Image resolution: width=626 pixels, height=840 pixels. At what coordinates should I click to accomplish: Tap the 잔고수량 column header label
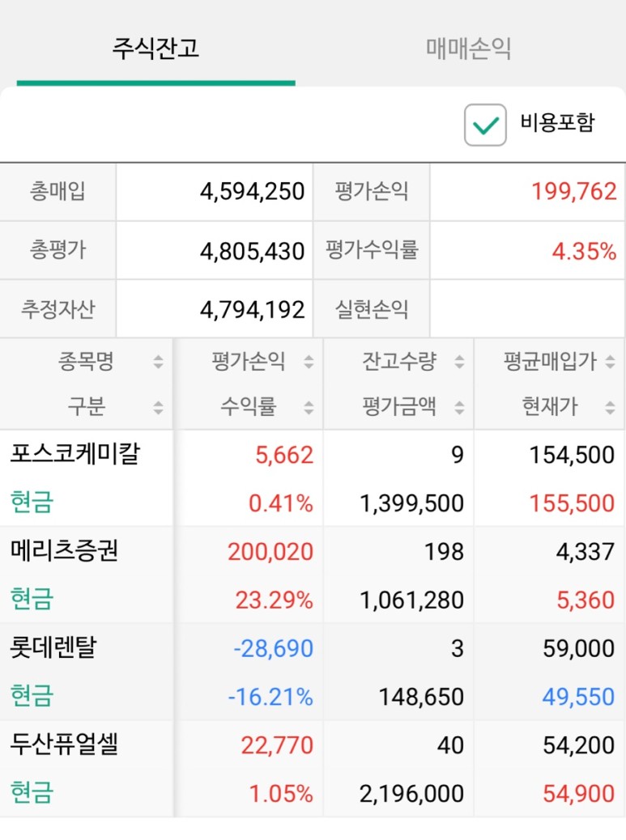point(399,361)
